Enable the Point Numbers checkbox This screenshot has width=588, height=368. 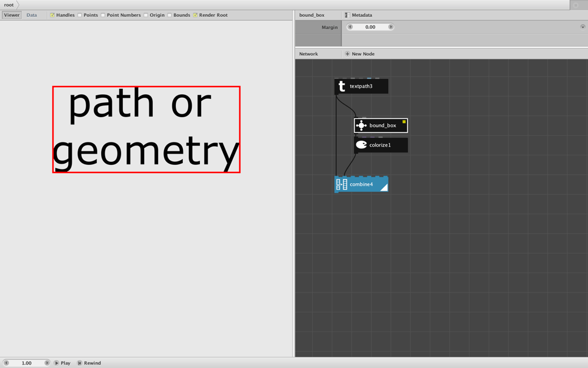click(103, 15)
